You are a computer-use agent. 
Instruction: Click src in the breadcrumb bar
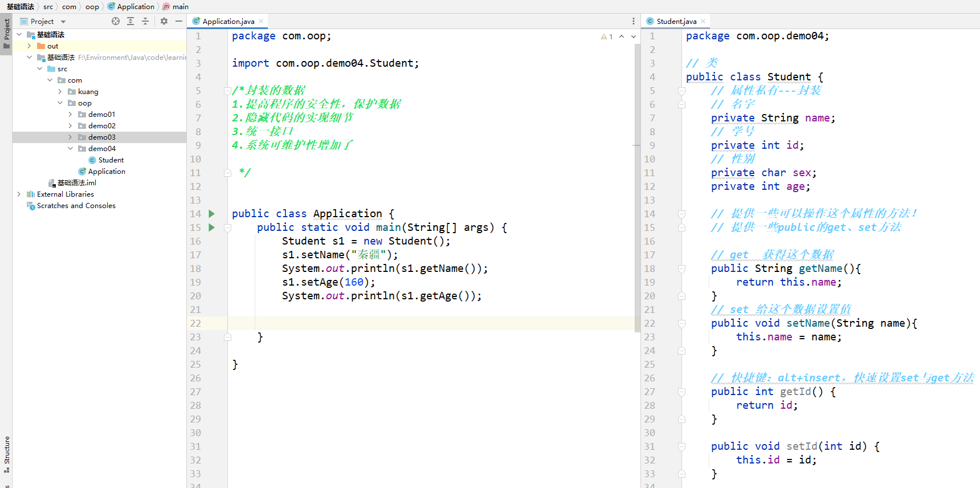48,7
